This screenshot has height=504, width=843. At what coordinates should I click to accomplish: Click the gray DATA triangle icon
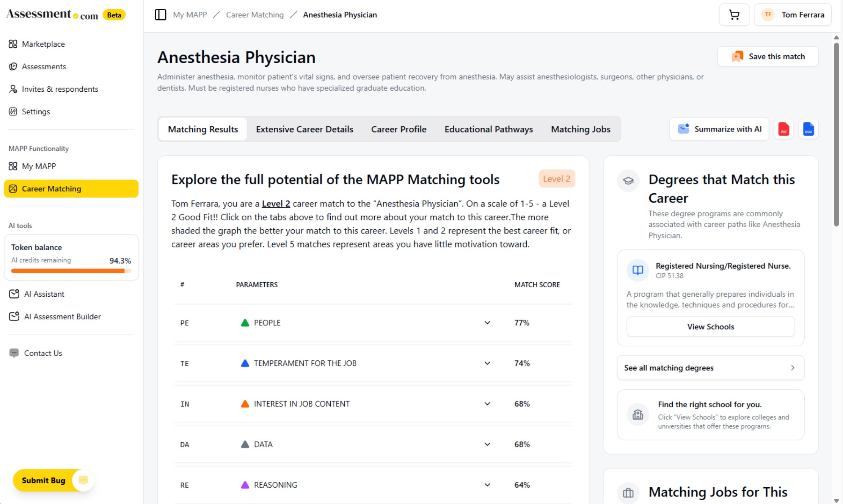click(245, 444)
